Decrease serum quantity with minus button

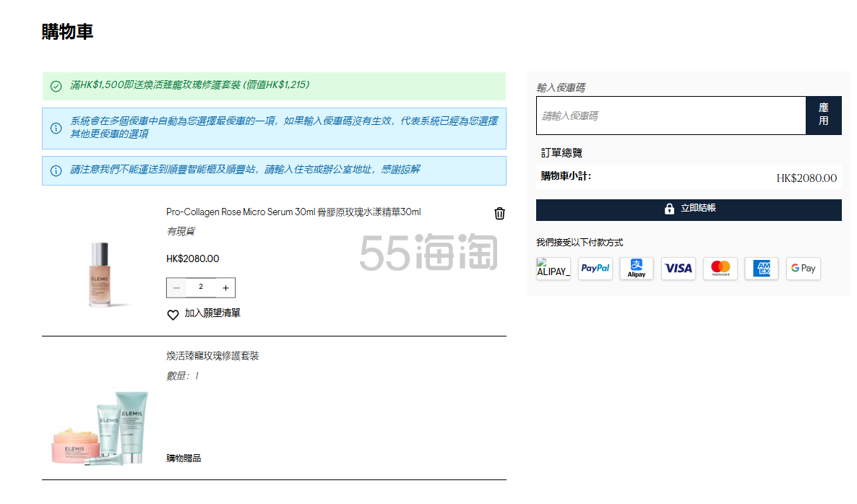pyautogui.click(x=176, y=288)
